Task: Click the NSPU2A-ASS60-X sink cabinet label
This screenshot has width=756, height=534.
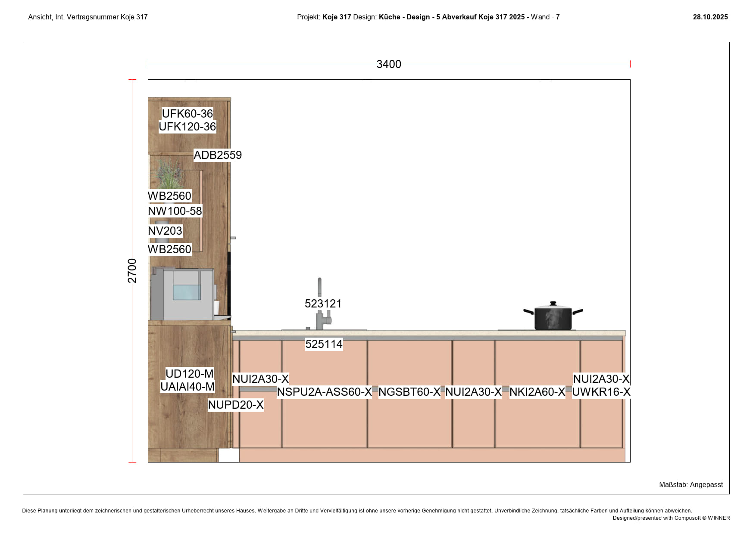Action: click(x=324, y=392)
